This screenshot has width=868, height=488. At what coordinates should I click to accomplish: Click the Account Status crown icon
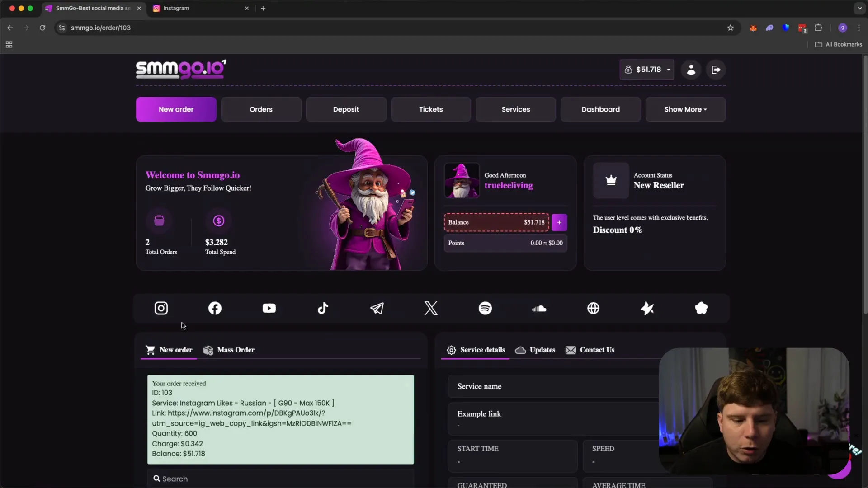click(611, 180)
